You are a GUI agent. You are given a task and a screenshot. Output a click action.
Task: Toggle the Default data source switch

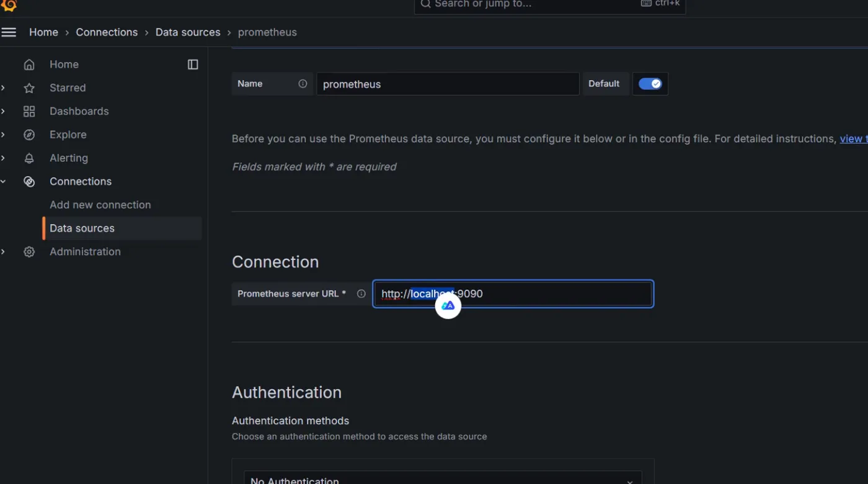(650, 84)
